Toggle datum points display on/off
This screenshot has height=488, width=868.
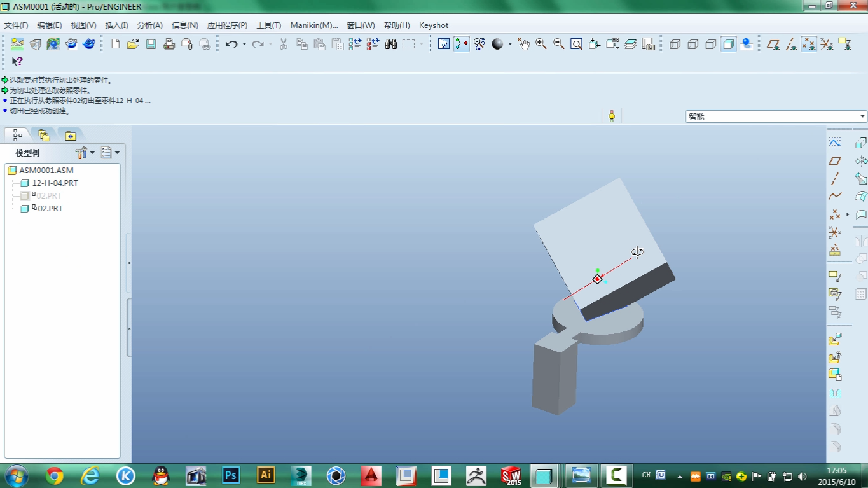click(809, 44)
